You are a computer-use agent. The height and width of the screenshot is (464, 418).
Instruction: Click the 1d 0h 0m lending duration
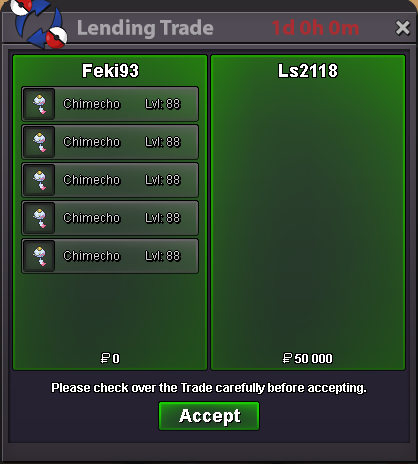pos(315,28)
